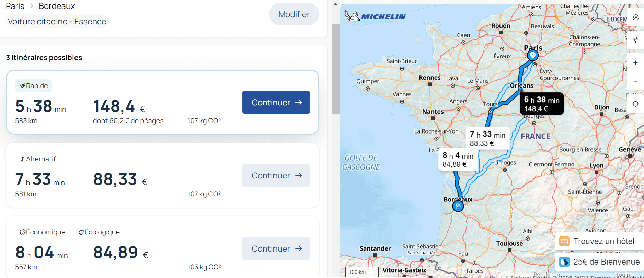
Task: Click the scrollbar up arrow
Action: (336, 4)
